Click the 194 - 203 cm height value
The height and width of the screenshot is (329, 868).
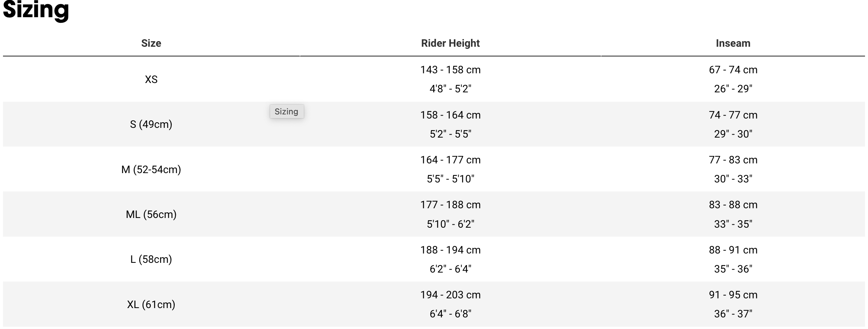[450, 295]
